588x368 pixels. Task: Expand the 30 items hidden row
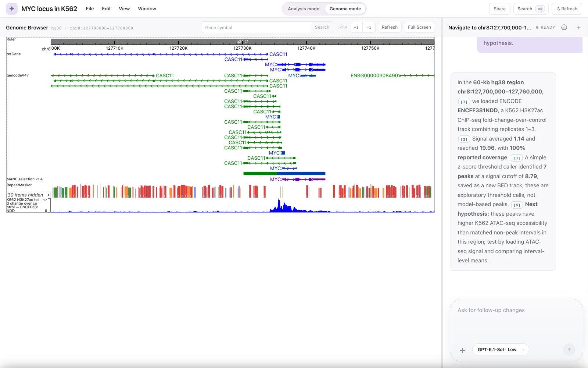pyautogui.click(x=29, y=195)
